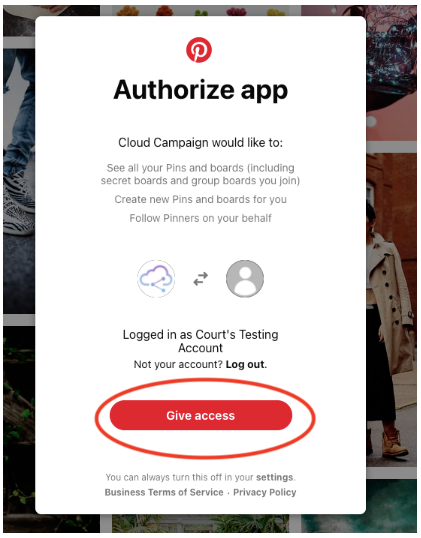Click the Authorize app heading
Screen dimensions: 421x538
(201, 90)
